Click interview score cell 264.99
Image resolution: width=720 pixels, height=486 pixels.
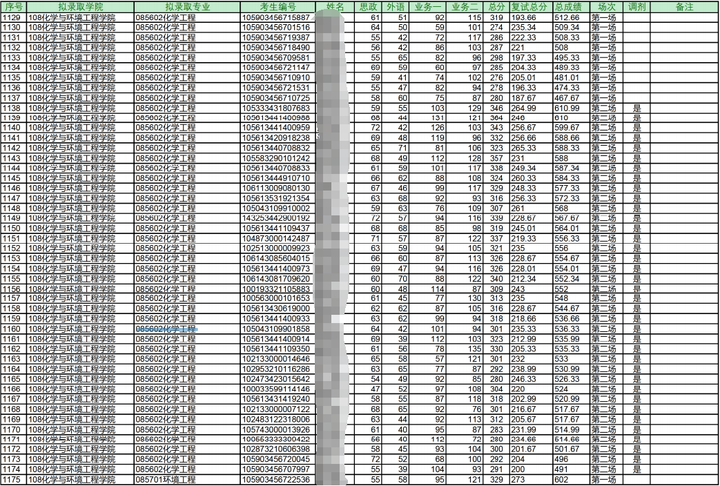(531, 108)
